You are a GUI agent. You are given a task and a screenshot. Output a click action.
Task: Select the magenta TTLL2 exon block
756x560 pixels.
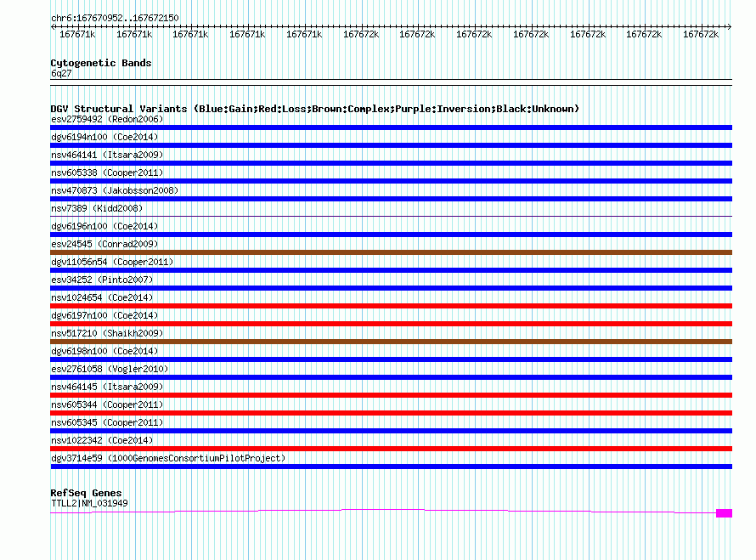725,513
